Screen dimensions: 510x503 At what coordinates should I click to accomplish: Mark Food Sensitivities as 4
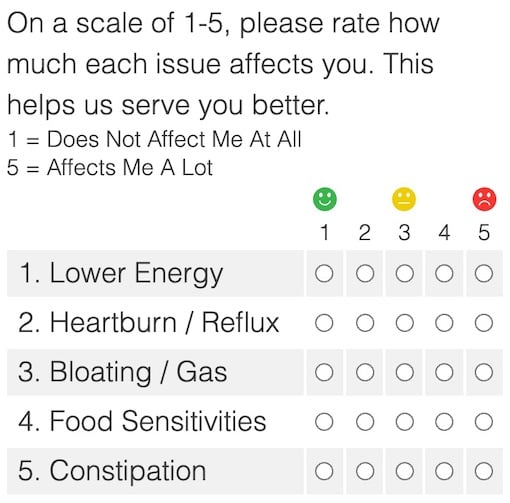point(444,422)
